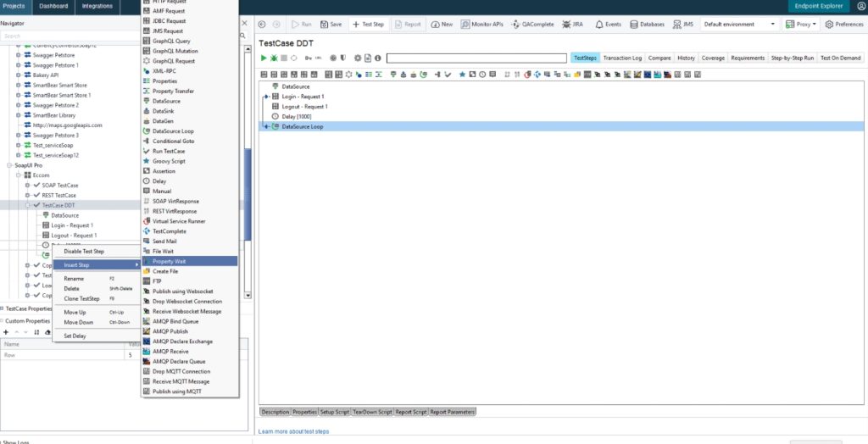Open the Description panel button
Image resolution: width=868 pixels, height=444 pixels.
pos(275,412)
